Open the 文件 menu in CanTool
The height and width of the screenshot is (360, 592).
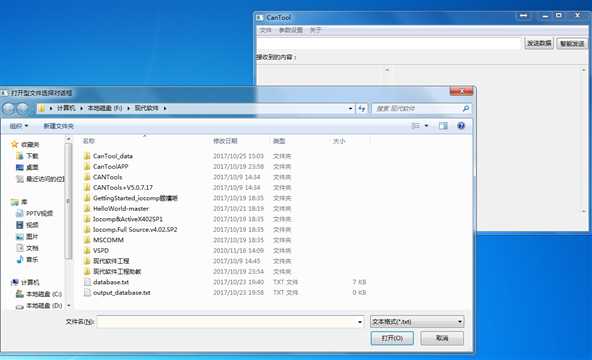(265, 30)
